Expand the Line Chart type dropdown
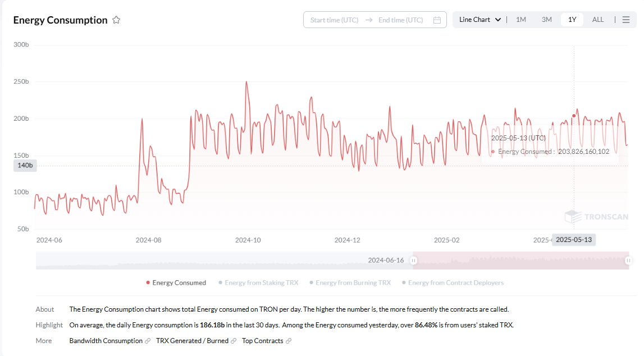Screen dimensions: 644x356 tap(479, 20)
